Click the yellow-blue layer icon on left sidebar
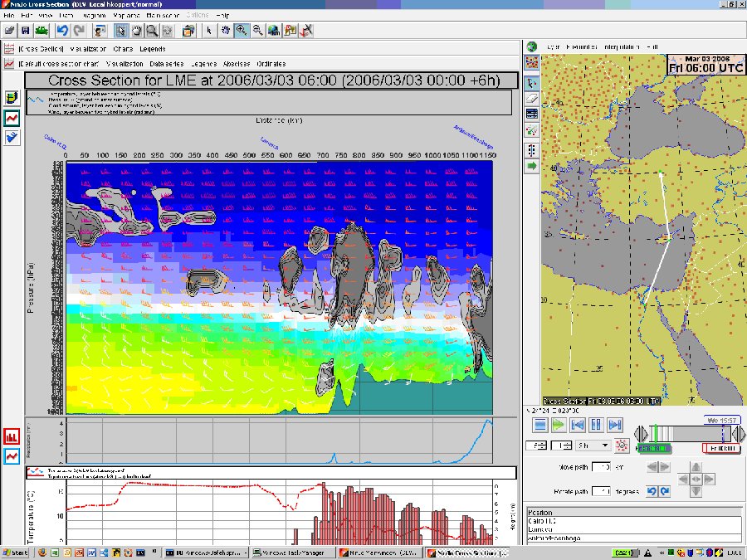This screenshot has height=560, width=747. click(12, 98)
